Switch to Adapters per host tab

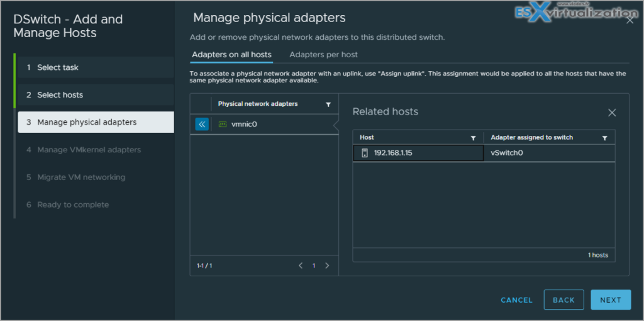pos(323,55)
